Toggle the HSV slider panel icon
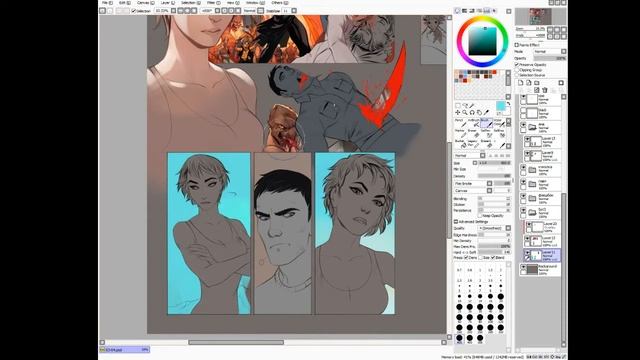This screenshot has height=360, width=640. pyautogui.click(x=472, y=11)
